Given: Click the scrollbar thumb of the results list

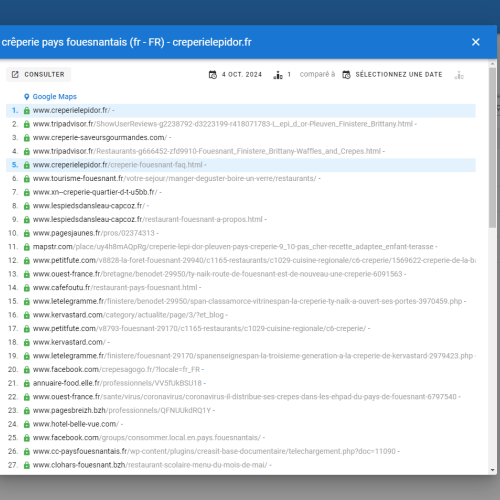Looking at the screenshot, I should coord(493,148).
